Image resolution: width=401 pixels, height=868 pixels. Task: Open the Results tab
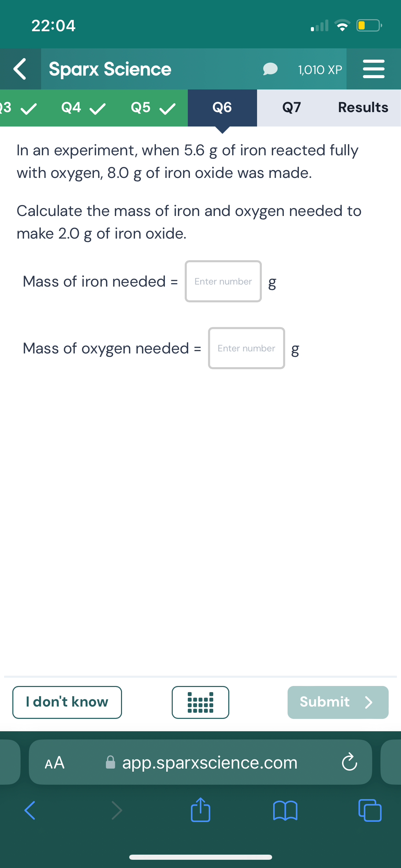[363, 108]
